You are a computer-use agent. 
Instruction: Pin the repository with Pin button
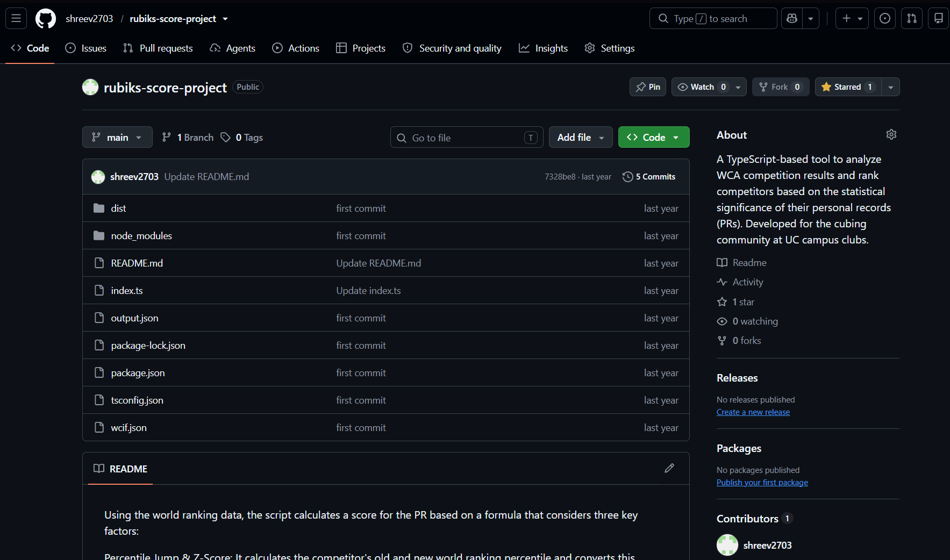coord(648,87)
